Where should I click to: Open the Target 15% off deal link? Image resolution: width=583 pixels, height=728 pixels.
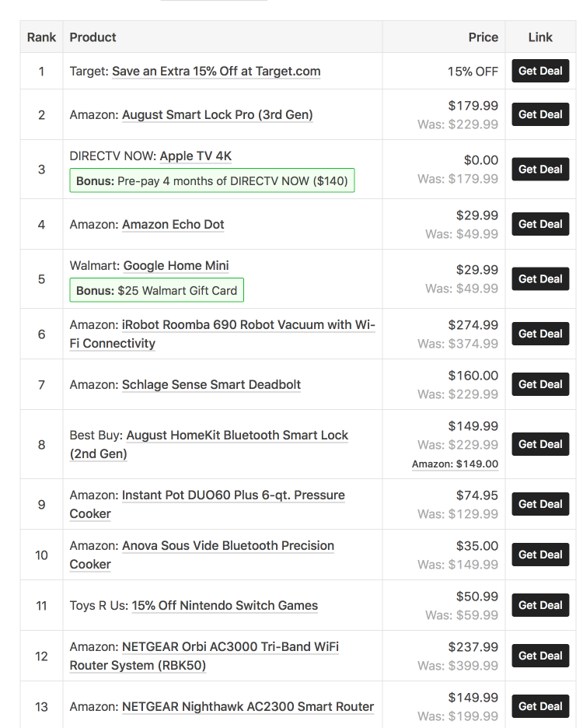click(216, 72)
